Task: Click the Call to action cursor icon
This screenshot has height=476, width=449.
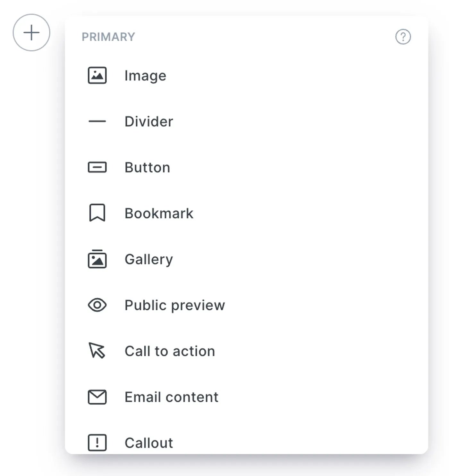Action: coord(97,350)
